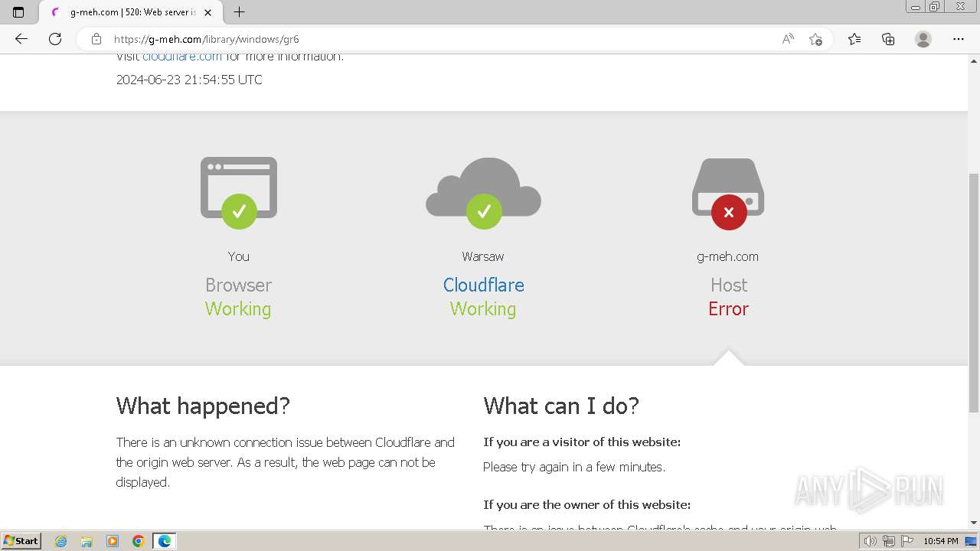Screen dimensions: 980x551
Task: Click the g-meh.com host label
Action: 728,256
